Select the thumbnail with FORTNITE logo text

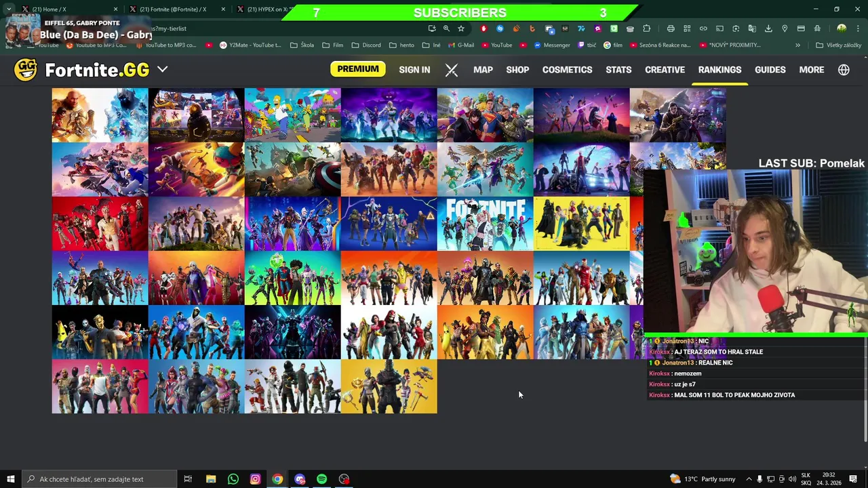[485, 224]
